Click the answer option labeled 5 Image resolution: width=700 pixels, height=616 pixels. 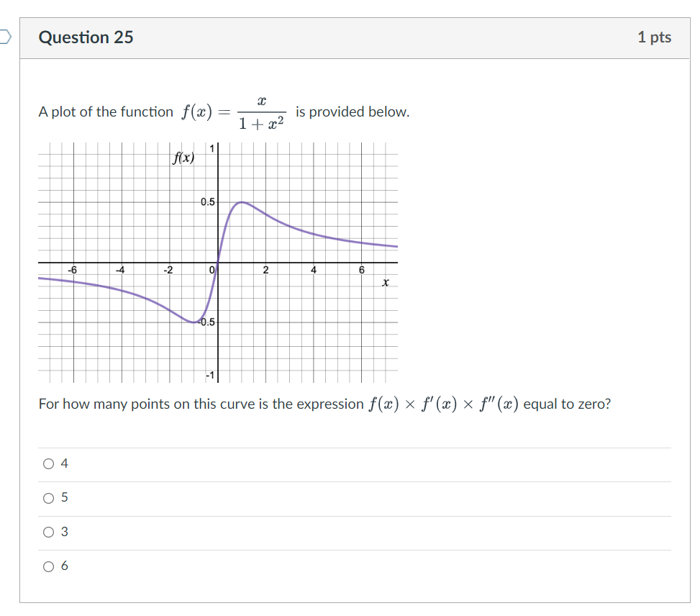point(64,497)
